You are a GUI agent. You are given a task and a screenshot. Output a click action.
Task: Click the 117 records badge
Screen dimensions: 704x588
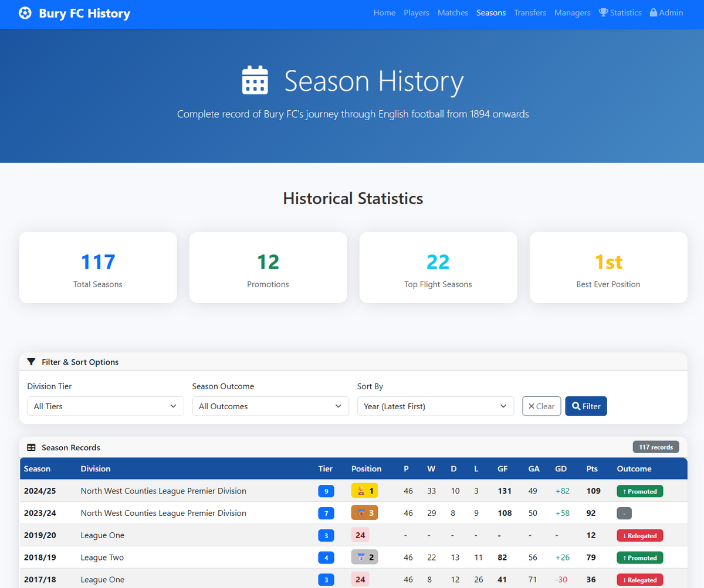(x=656, y=447)
